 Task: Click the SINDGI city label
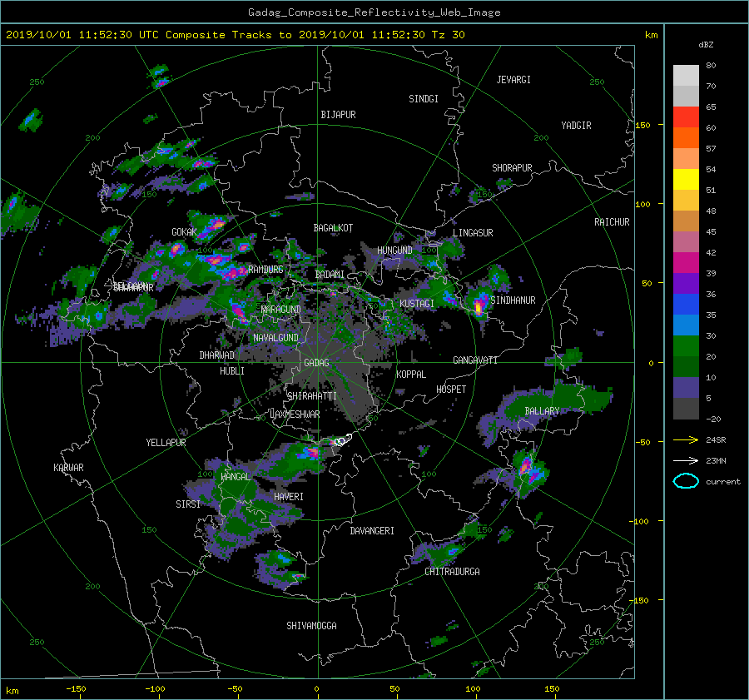point(424,99)
